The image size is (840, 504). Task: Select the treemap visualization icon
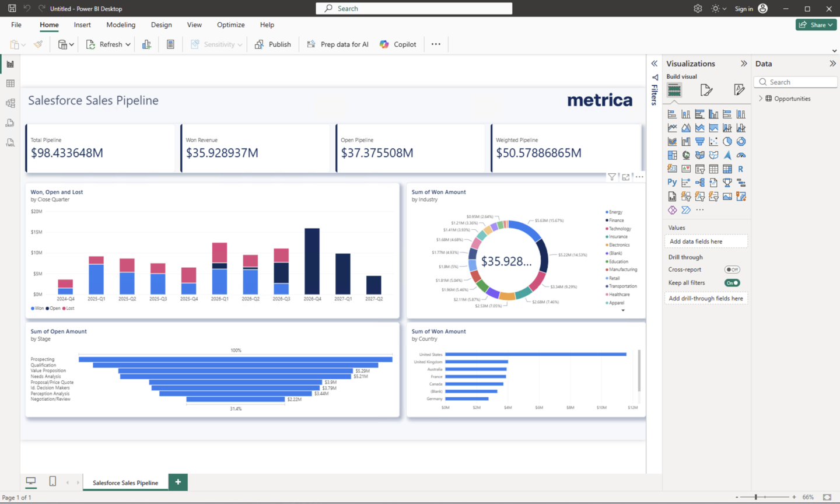pos(672,155)
